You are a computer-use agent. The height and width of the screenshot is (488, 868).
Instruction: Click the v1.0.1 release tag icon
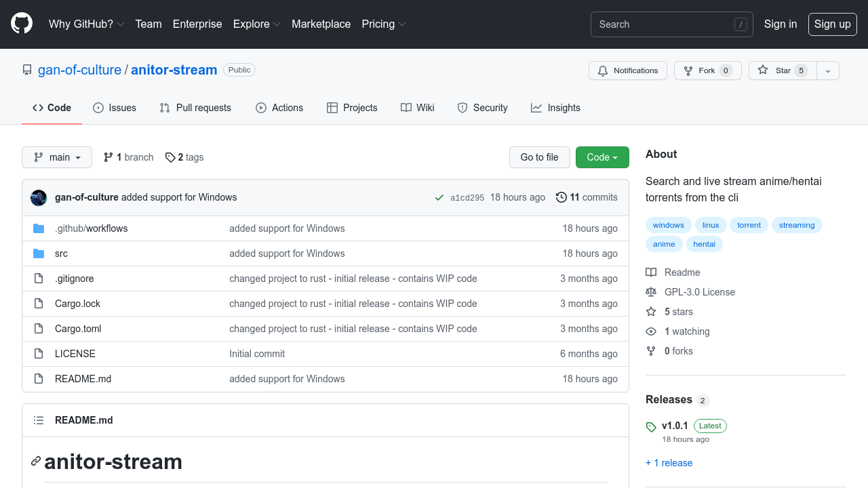click(651, 427)
